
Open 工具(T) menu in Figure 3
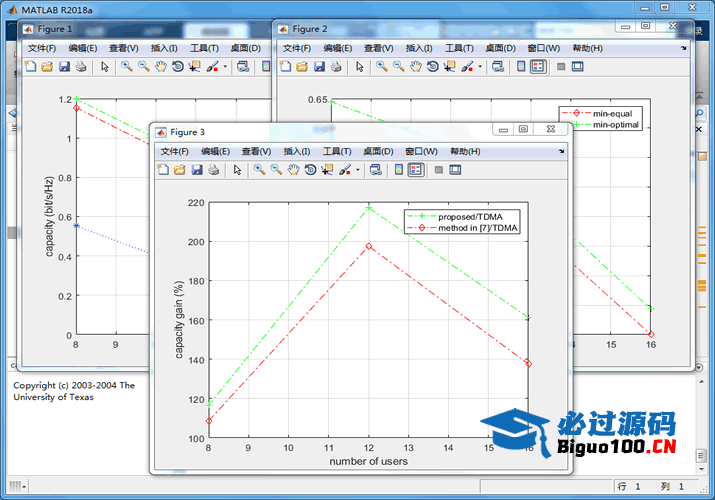[x=337, y=151]
